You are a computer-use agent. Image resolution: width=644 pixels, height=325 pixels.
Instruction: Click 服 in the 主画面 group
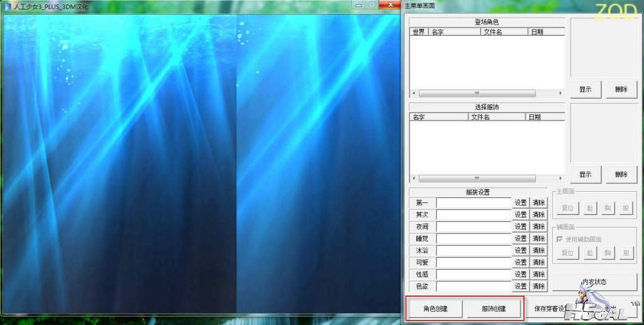coord(626,208)
